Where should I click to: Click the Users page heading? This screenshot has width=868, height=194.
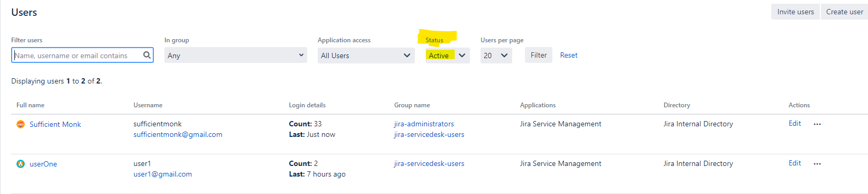(x=24, y=12)
